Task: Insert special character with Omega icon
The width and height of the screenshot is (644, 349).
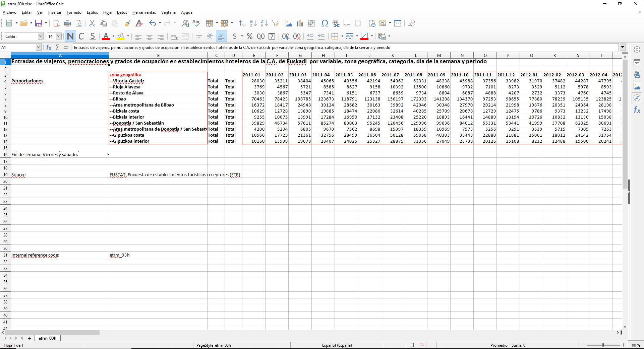Action: (325, 23)
